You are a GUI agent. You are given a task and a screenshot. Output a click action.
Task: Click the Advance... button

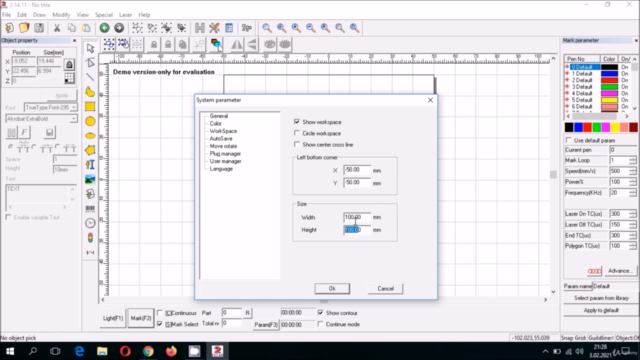coord(620,271)
